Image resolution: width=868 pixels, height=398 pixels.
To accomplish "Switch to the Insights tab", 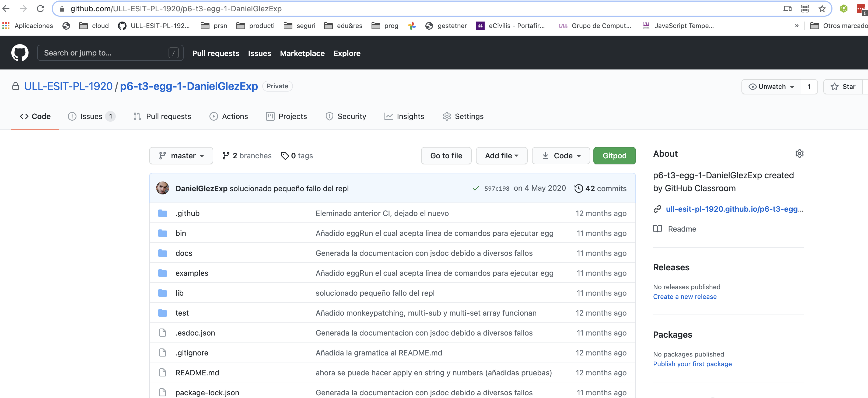I will point(404,116).
